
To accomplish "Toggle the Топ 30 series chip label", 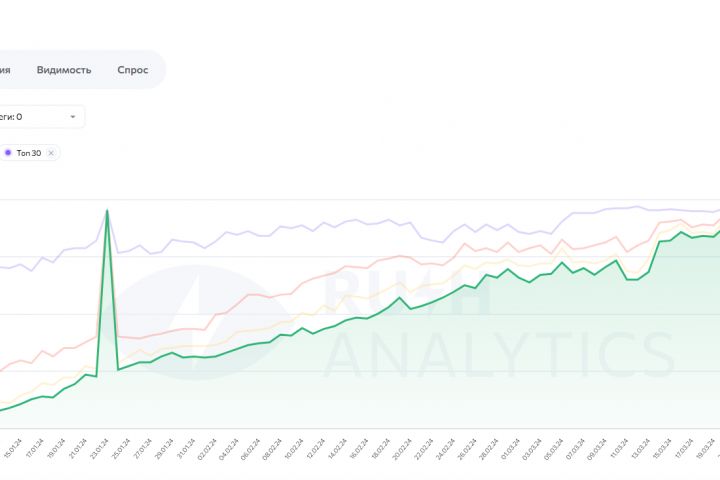I will coord(30,152).
